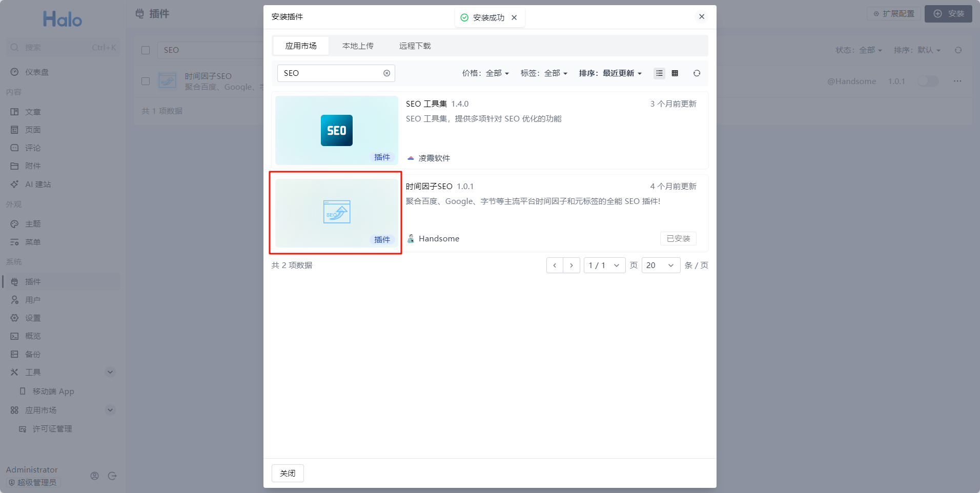Screen dimensions: 980x493
Task: Open 概览 in the sidebar
Action: click(x=63, y=336)
